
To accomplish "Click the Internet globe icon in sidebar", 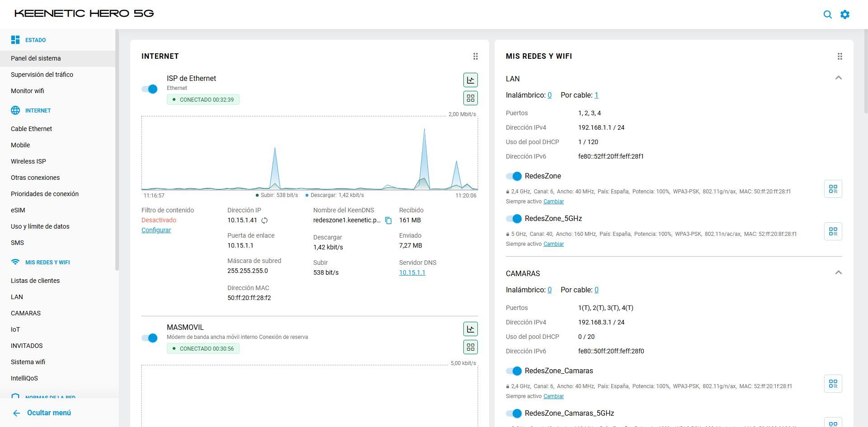I will [15, 110].
